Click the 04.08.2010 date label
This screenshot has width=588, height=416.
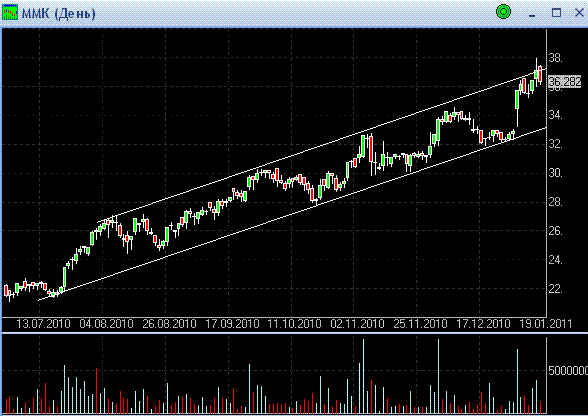coord(106,324)
